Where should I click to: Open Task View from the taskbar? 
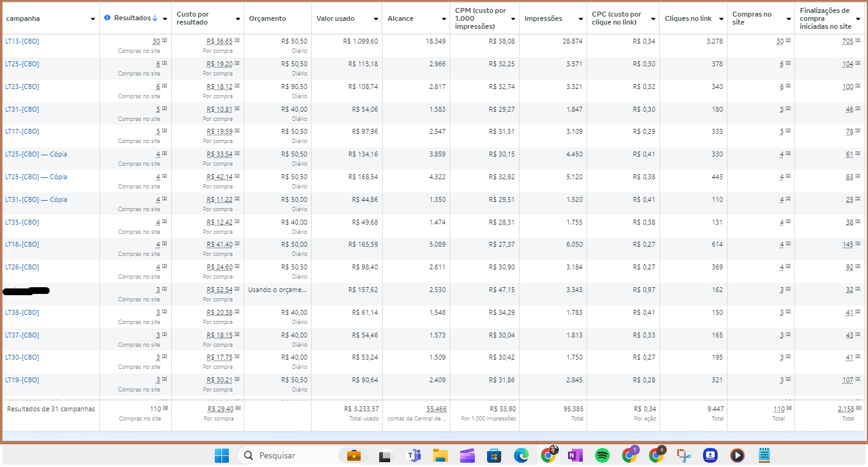point(385,455)
